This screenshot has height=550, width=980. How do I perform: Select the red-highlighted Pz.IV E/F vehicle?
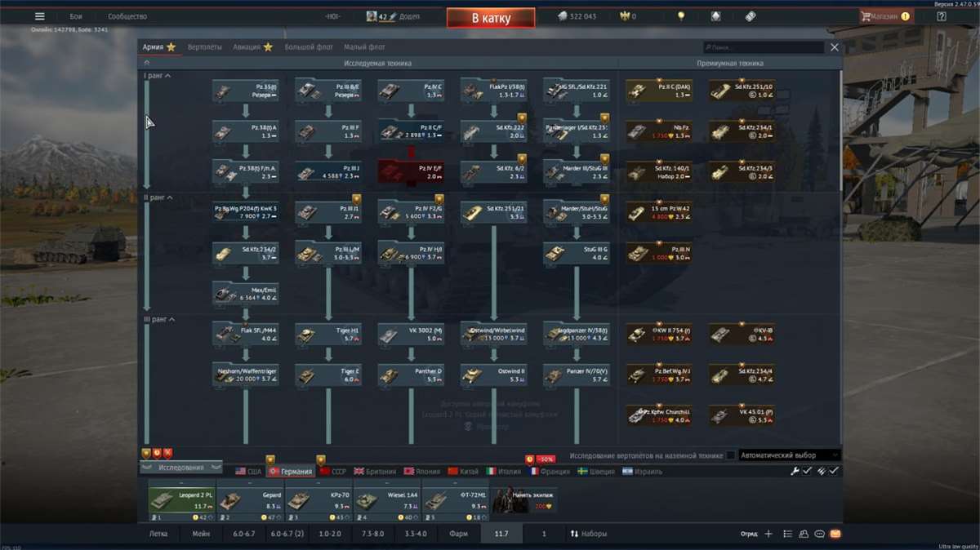pos(411,171)
